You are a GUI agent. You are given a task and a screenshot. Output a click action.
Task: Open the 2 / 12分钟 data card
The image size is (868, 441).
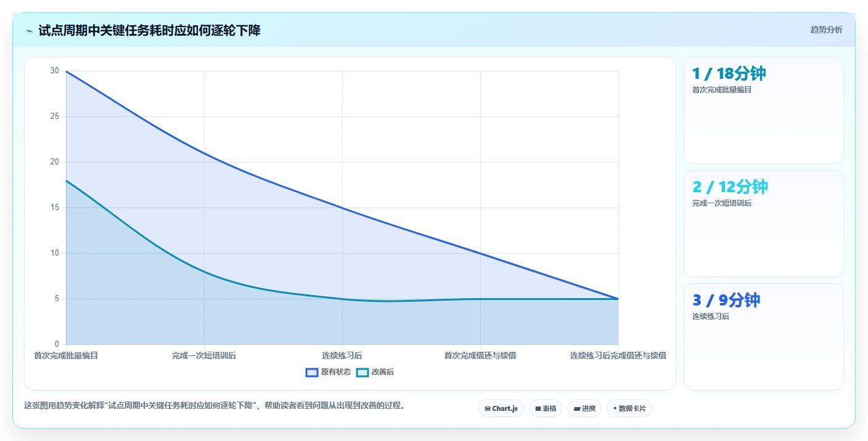click(x=764, y=224)
